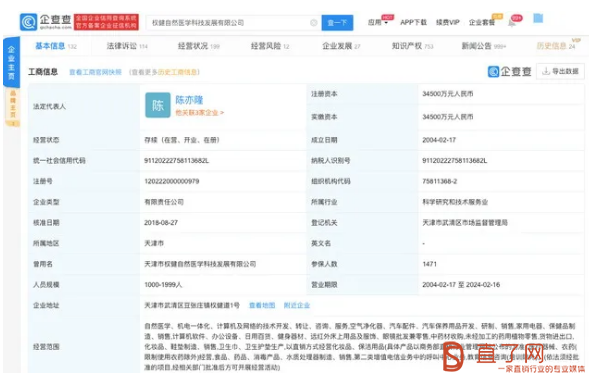Click the 导出数据 export button

tap(560, 71)
